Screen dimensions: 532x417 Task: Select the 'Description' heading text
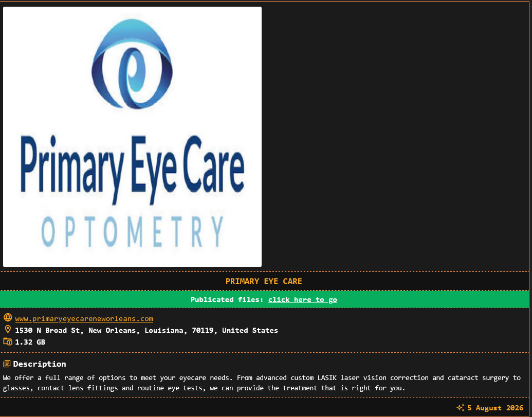[40, 364]
